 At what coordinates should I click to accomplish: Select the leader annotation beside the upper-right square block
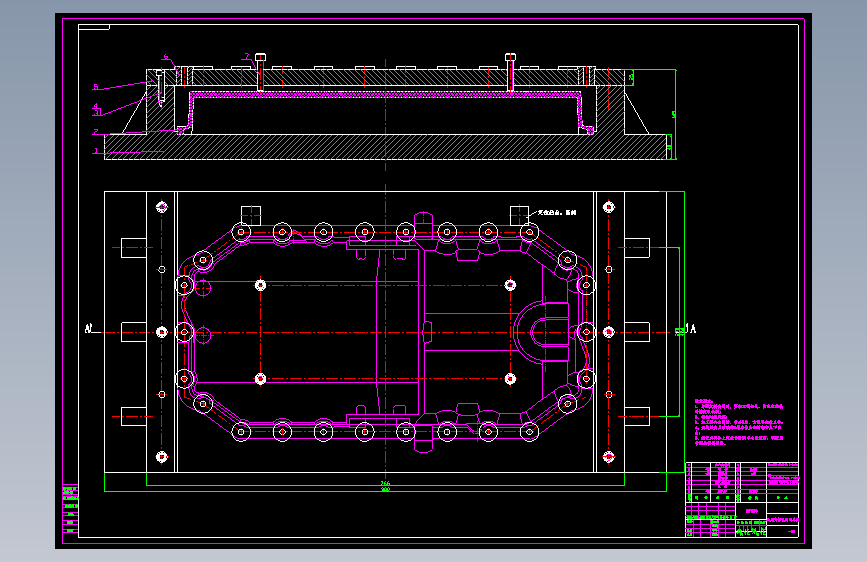(x=557, y=212)
